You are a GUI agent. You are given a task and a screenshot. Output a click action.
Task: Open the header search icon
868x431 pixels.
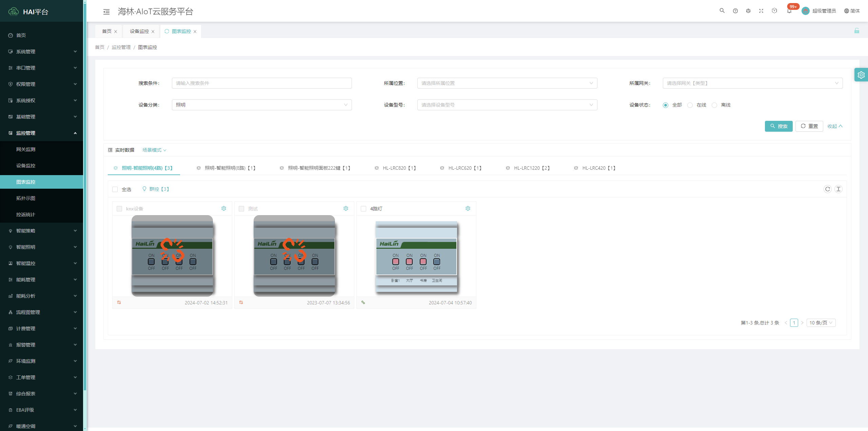[722, 11]
